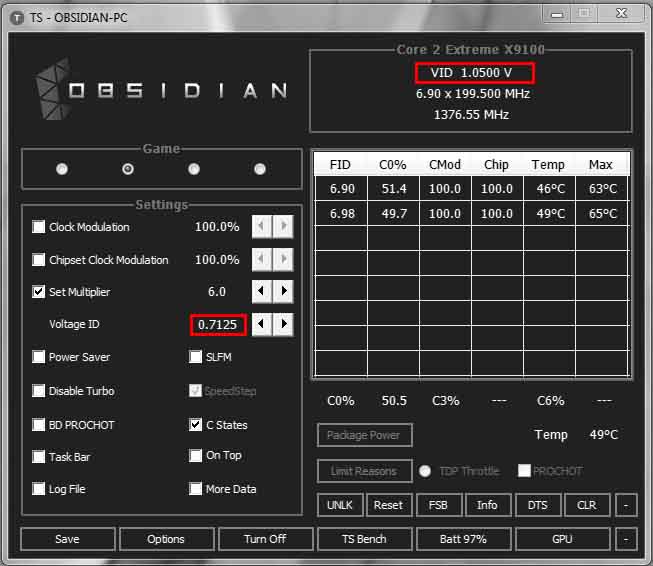Open the FSB settings window
This screenshot has width=653, height=566.
pyautogui.click(x=438, y=505)
